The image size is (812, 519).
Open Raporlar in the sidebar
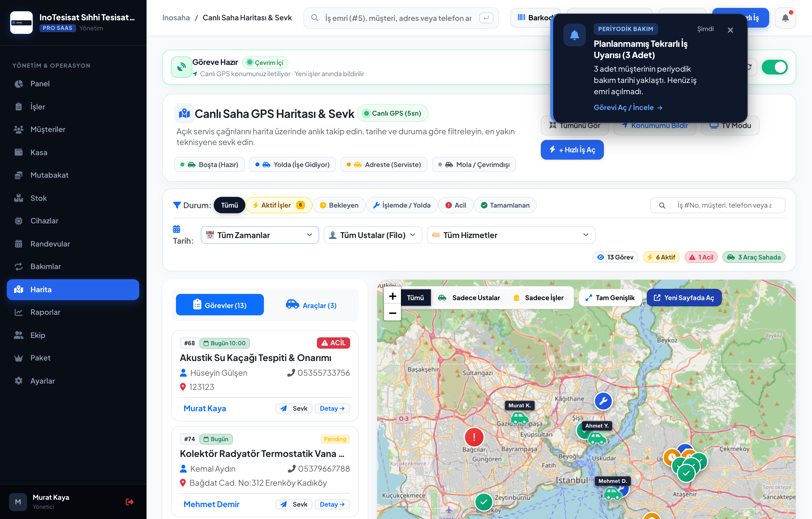point(73,312)
